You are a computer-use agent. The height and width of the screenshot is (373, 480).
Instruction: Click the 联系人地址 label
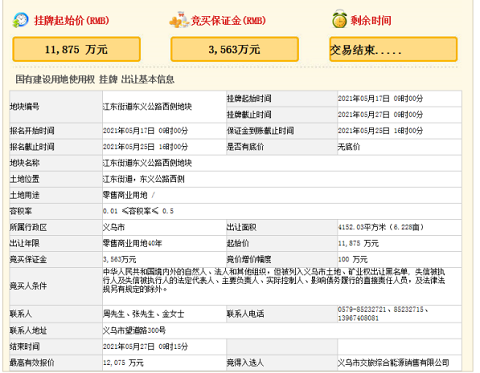[x=28, y=331]
